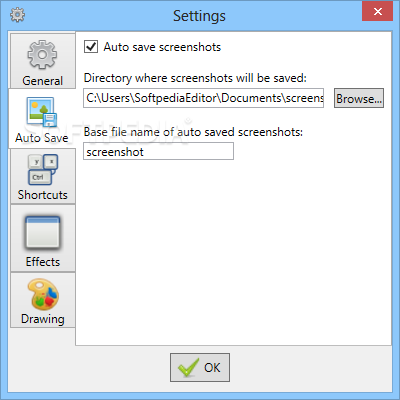Image resolution: width=400 pixels, height=400 pixels.
Task: Switch to the Shortcuts tab
Action: click(x=43, y=176)
